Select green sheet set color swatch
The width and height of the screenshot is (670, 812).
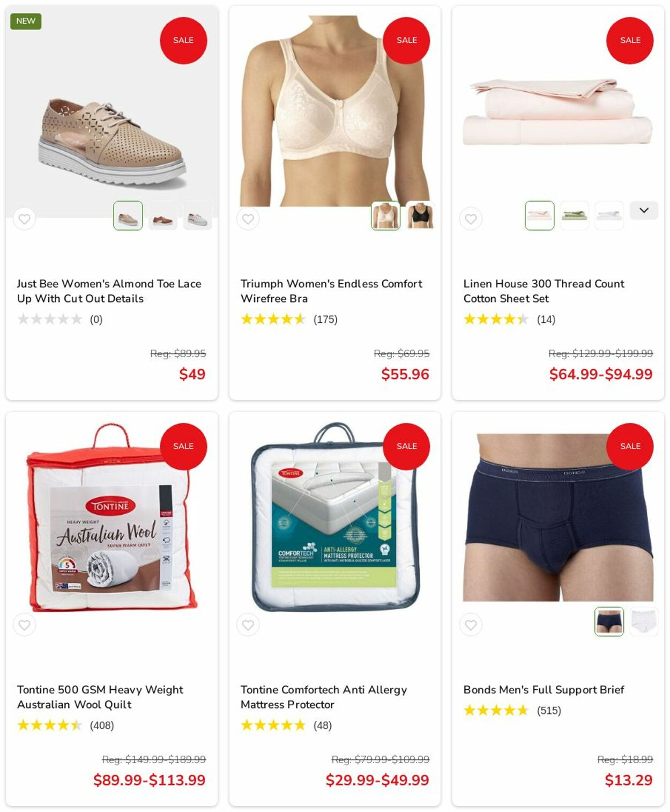click(x=574, y=216)
